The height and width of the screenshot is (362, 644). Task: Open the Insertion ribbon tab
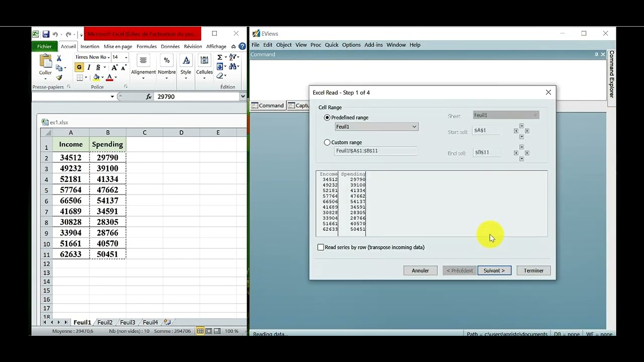[x=90, y=46]
